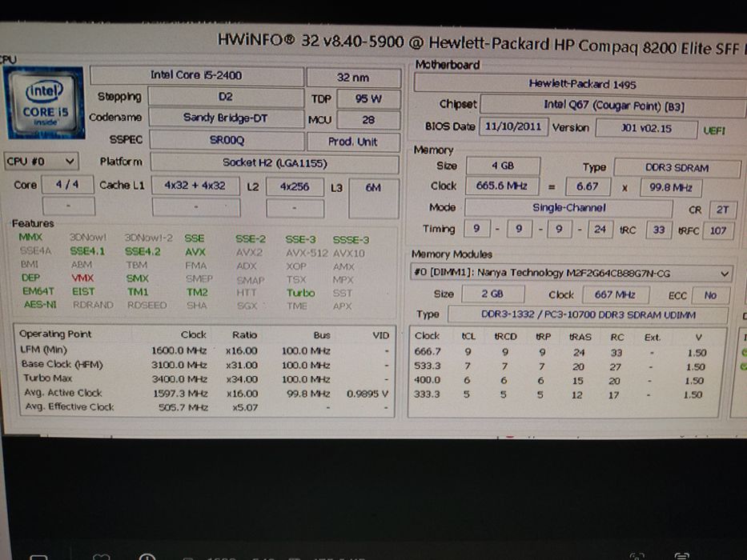Image resolution: width=747 pixels, height=560 pixels.
Task: Select the Turbo Max operating point row
Action: click(205, 378)
